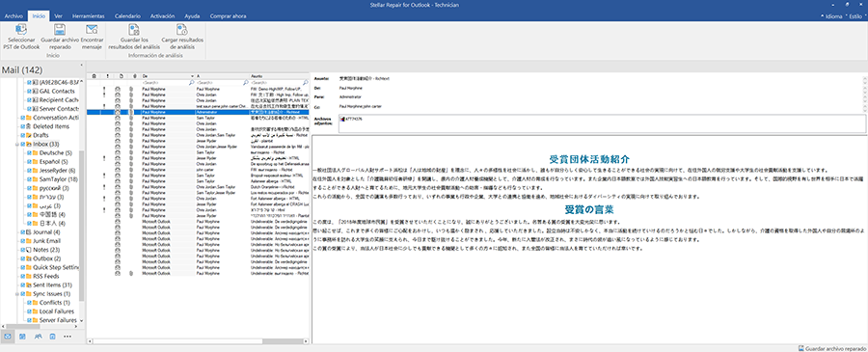Click search icon in De filter
The height and width of the screenshot is (352, 868).
(192, 82)
